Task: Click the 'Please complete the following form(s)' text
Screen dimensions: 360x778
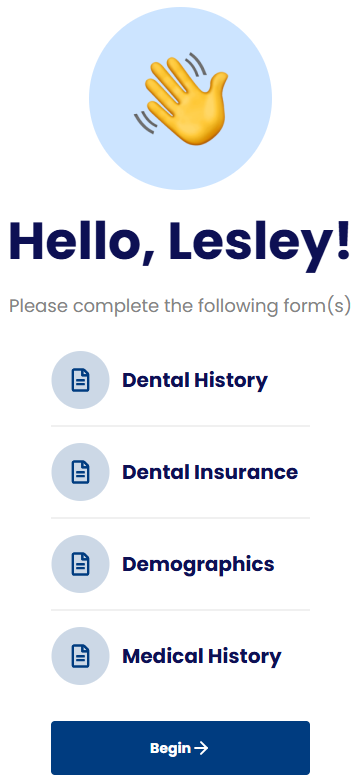Action: [x=180, y=306]
